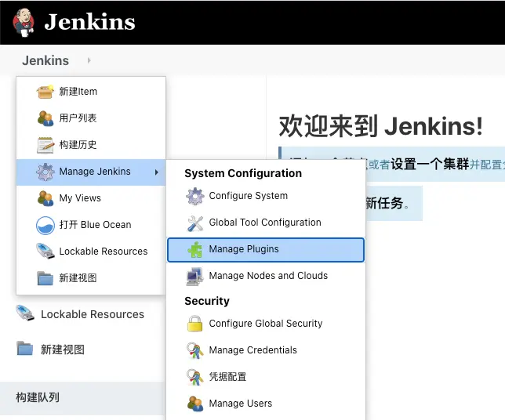
Task: Click the My Views people icon
Action: pos(45,198)
